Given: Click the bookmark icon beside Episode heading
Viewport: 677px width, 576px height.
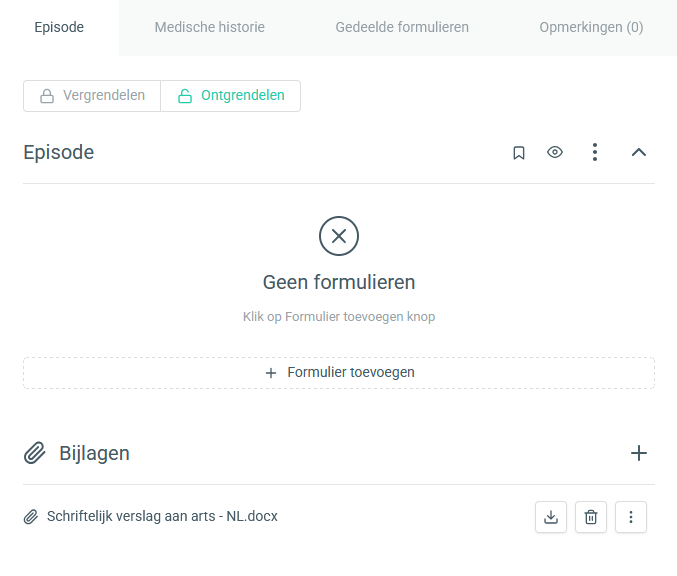Looking at the screenshot, I should (x=519, y=152).
